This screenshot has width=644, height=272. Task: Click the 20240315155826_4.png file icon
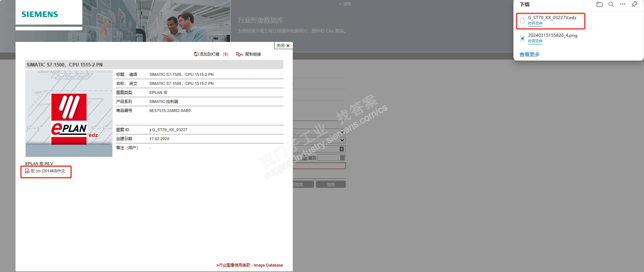pyautogui.click(x=522, y=38)
